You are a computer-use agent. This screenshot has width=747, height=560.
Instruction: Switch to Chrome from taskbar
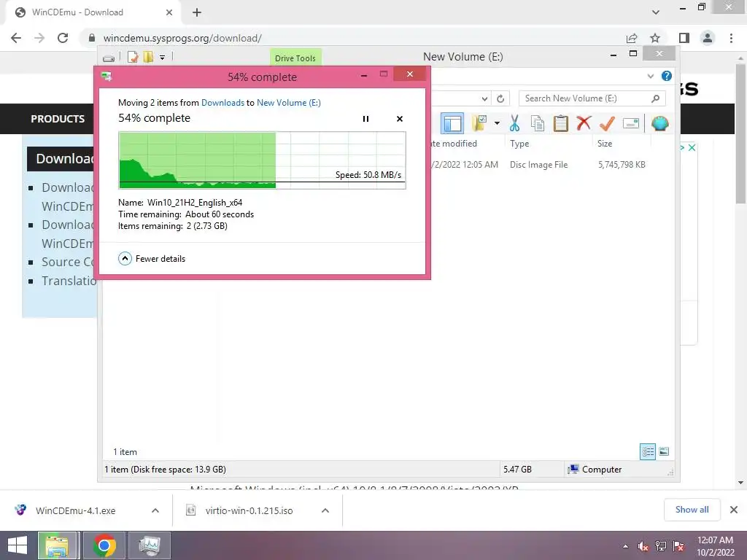[x=104, y=545]
